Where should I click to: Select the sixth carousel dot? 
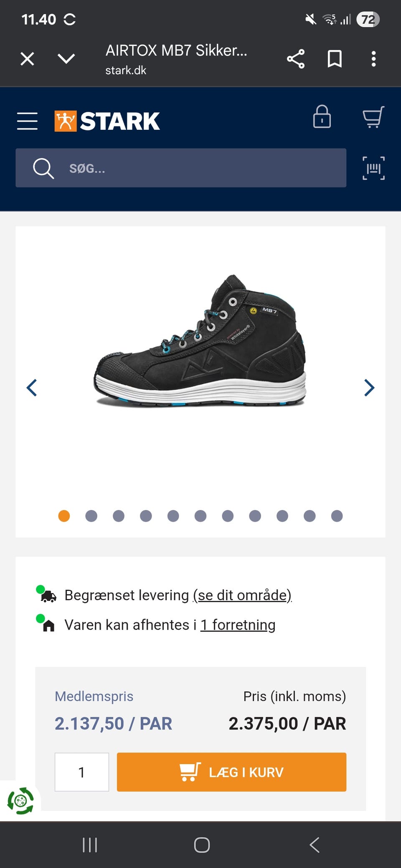200,516
